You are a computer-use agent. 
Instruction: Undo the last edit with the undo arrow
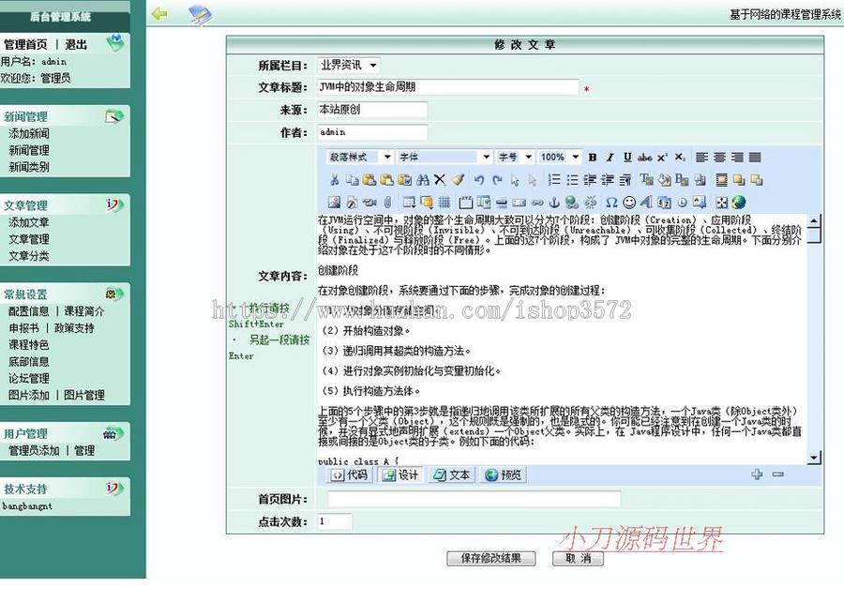click(478, 179)
